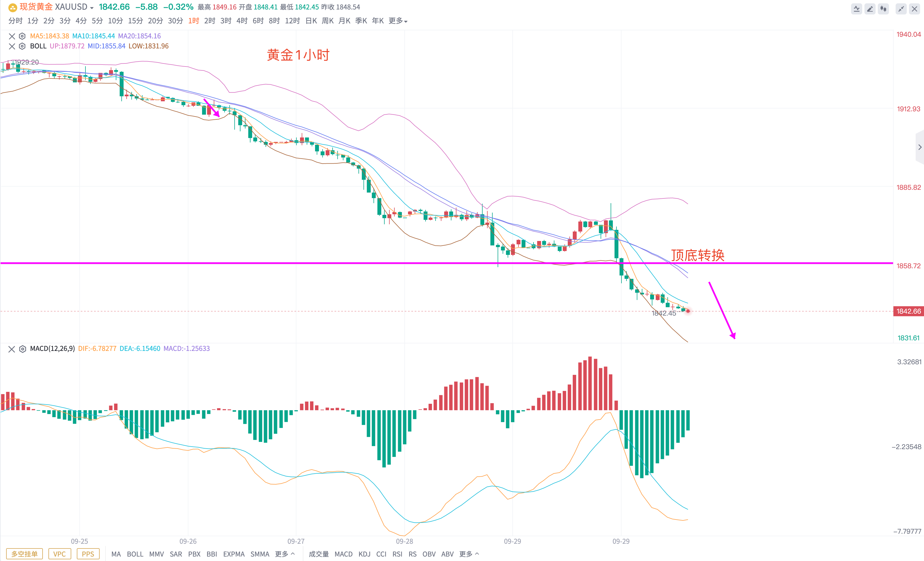Toggle the PPS overlay button

(x=88, y=554)
